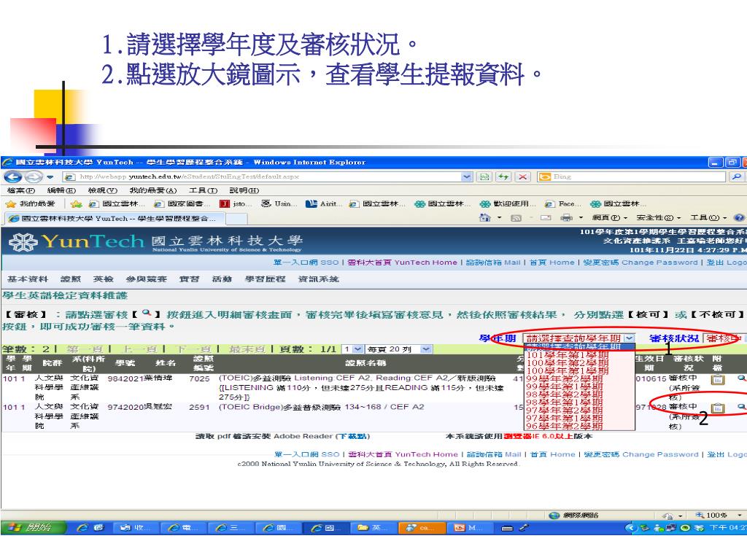Image resolution: width=747 pixels, height=560 pixels.
Task: Click the IE Back navigation button
Action: (x=13, y=177)
